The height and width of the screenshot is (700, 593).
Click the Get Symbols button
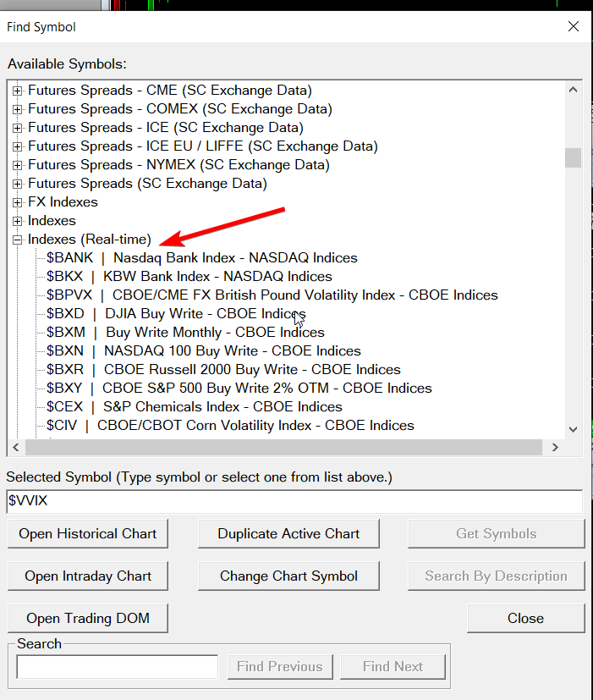[497, 533]
